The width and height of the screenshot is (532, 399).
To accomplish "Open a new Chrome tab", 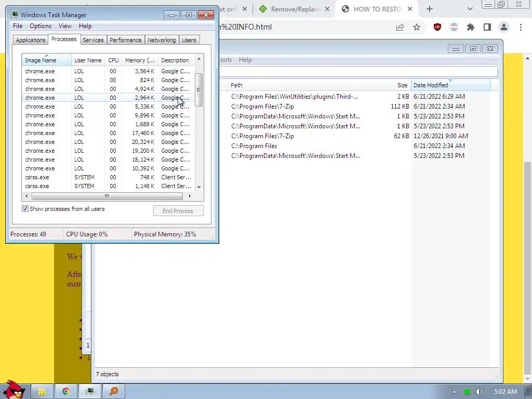I will coord(430,9).
